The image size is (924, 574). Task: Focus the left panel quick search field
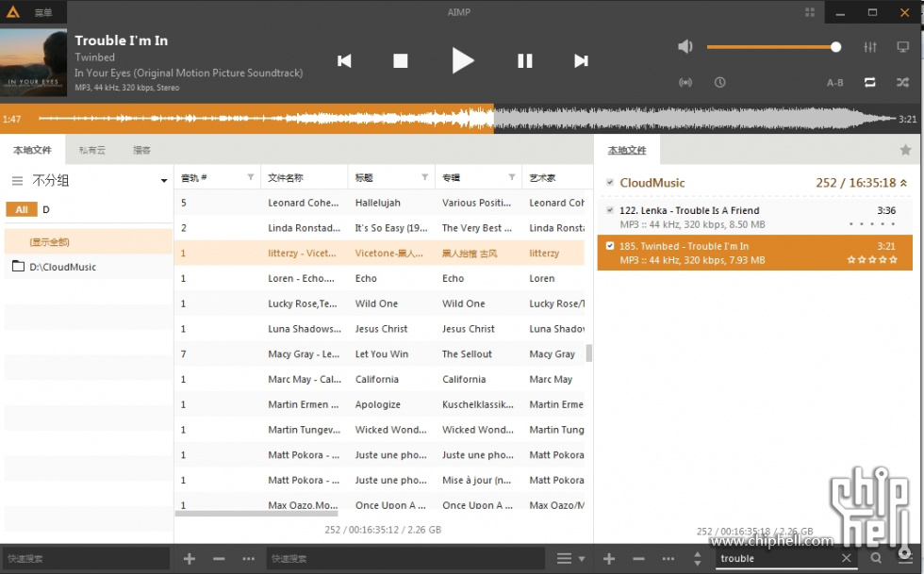(86, 559)
